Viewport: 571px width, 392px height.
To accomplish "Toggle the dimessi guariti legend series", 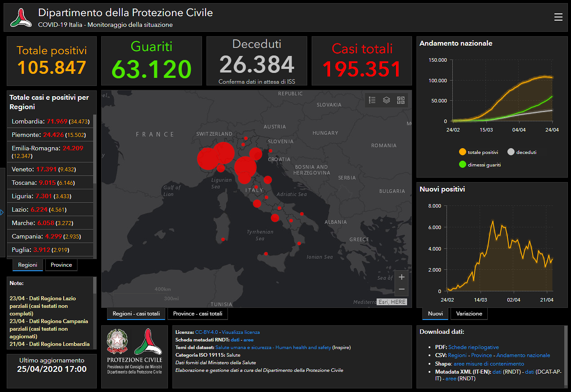I will click(463, 165).
